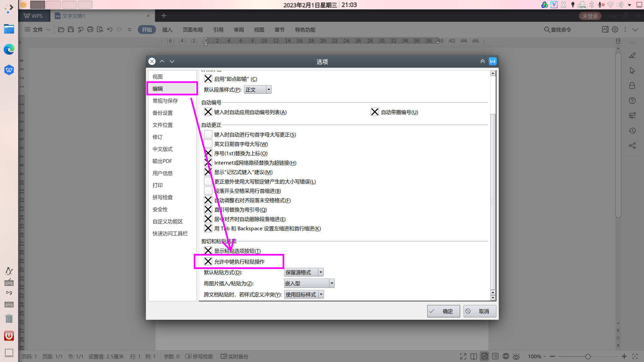Click the Help question mark sidebar icon
The width and height of the screenshot is (644, 362).
[632, 101]
